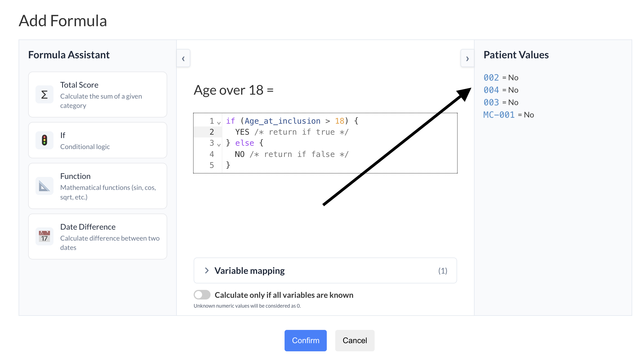Insert Date Difference formula template
The width and height of the screenshot is (644, 364).
click(98, 236)
